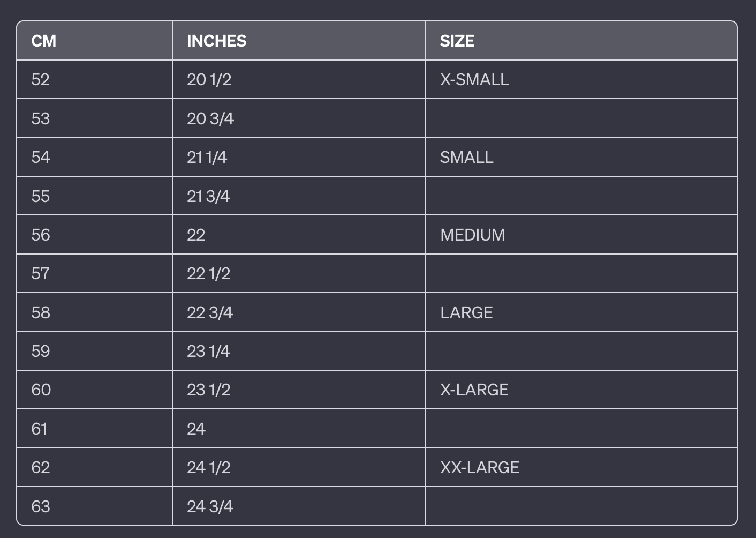Click the 54 cm cell
Viewport: 756px width, 538px height.
tap(41, 157)
